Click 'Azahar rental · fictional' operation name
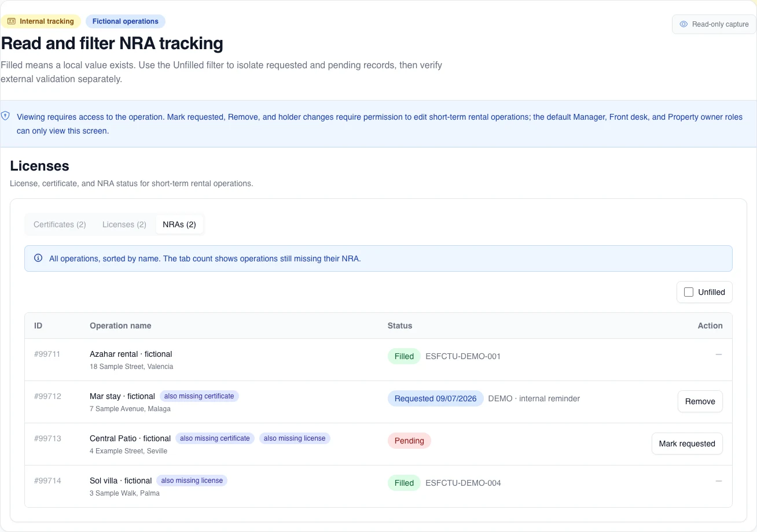Image resolution: width=757 pixels, height=532 pixels. [131, 354]
